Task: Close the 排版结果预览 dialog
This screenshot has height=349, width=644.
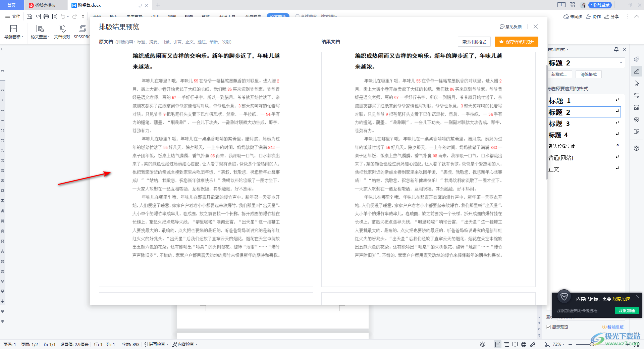Action: click(x=536, y=27)
